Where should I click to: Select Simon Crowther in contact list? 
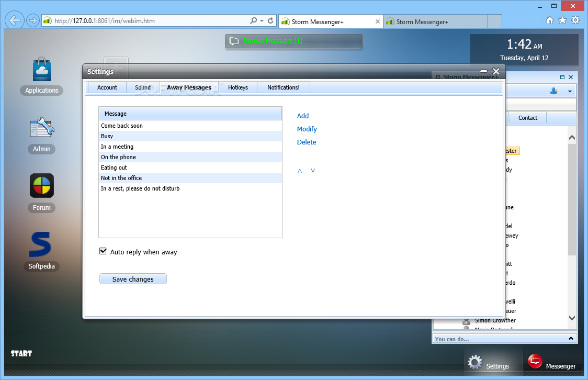tap(495, 320)
